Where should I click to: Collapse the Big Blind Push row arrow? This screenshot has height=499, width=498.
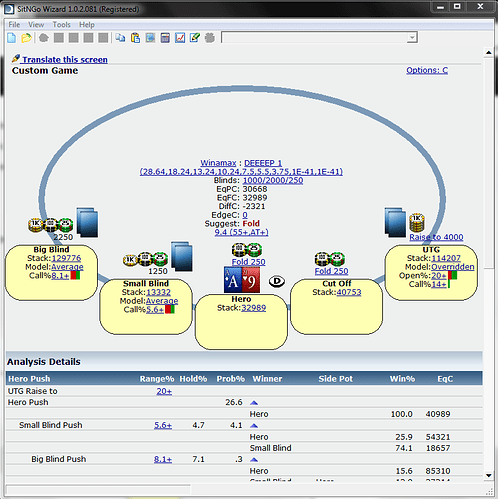(x=254, y=460)
